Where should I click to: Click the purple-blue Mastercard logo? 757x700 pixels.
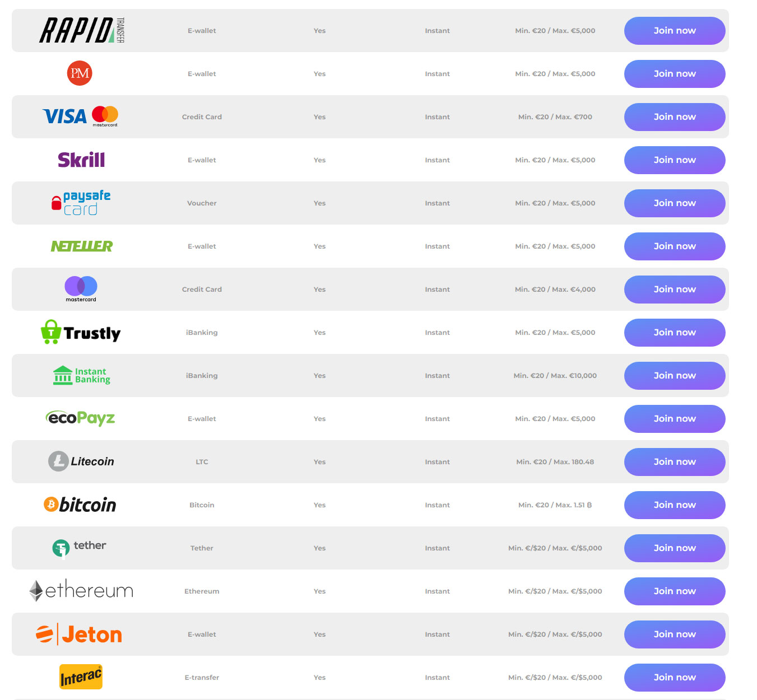click(x=81, y=288)
